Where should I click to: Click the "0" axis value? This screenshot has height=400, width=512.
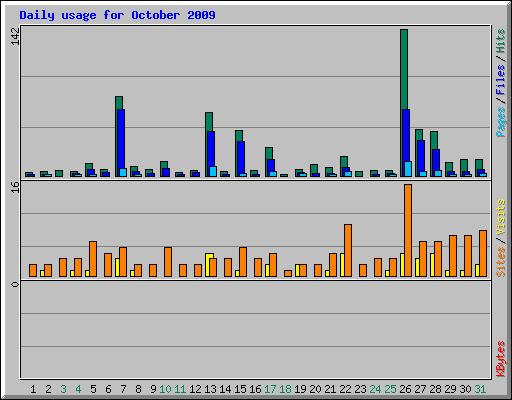(x=15, y=284)
